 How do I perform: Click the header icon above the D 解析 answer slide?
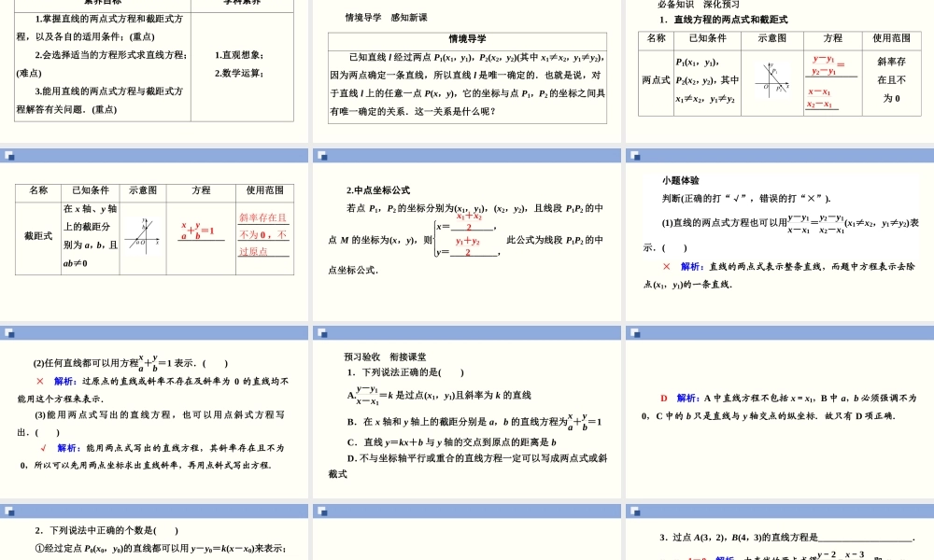click(635, 332)
